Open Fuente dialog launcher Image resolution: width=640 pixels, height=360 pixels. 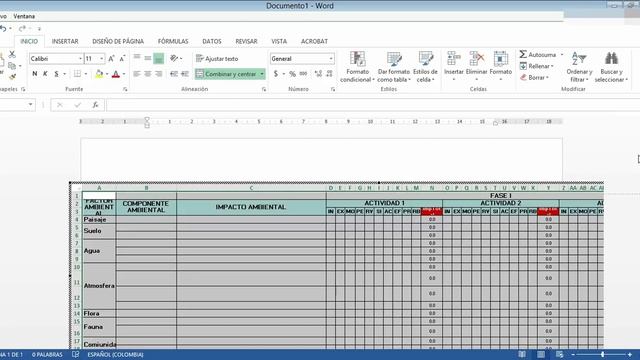pyautogui.click(x=125, y=89)
